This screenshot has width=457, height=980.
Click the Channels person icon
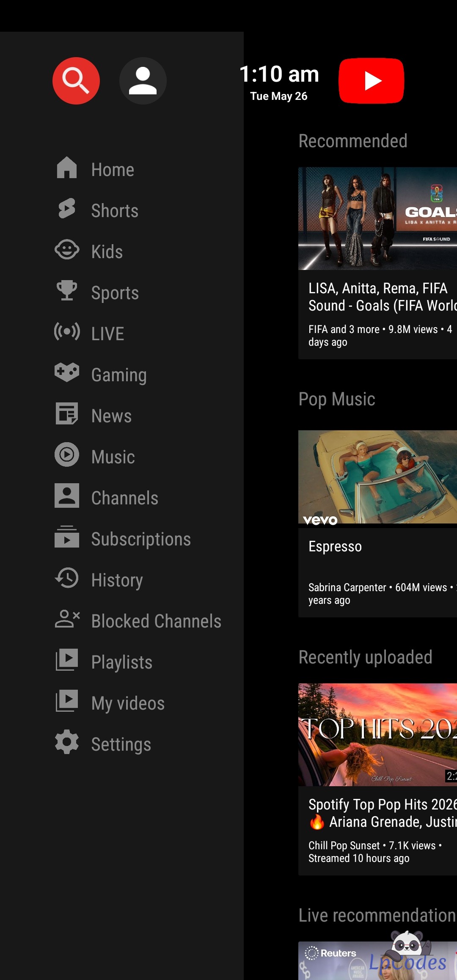point(67,496)
